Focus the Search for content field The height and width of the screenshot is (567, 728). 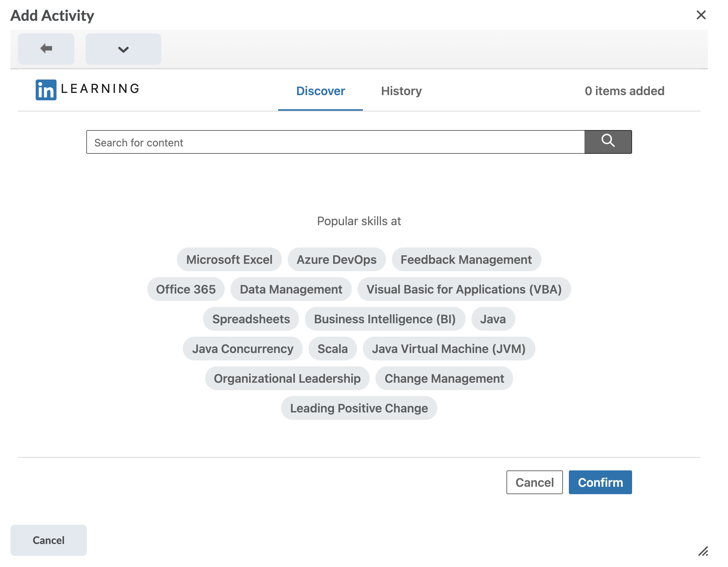335,142
